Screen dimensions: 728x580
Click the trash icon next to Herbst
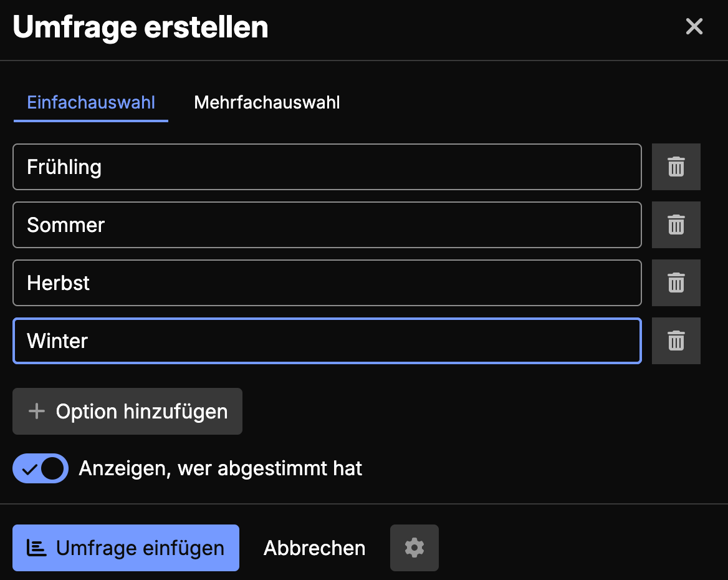tap(676, 283)
